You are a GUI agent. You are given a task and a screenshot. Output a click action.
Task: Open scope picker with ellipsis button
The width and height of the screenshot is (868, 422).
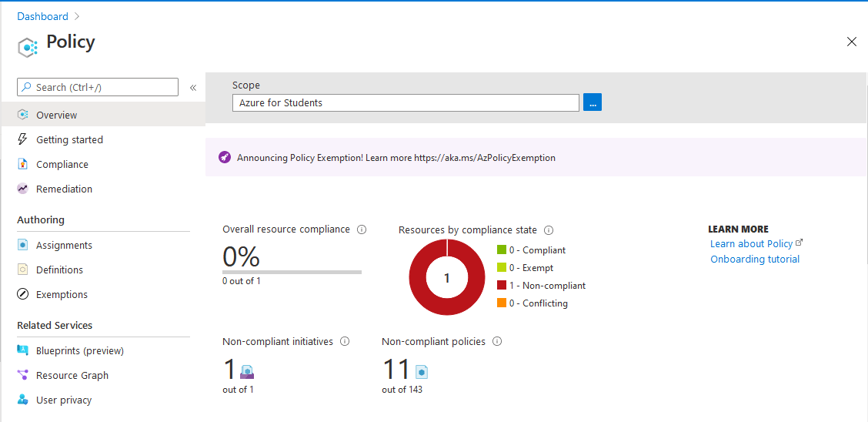tap(593, 102)
